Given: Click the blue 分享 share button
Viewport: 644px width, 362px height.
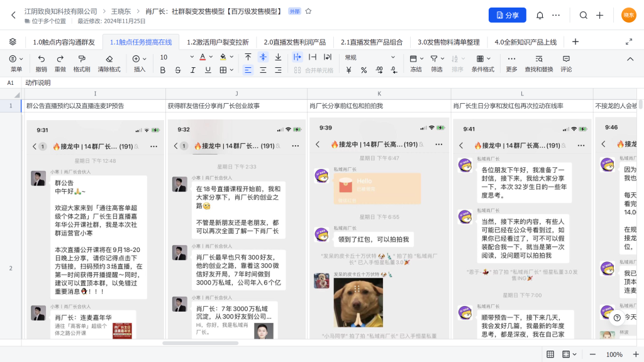Looking at the screenshot, I should (x=508, y=15).
